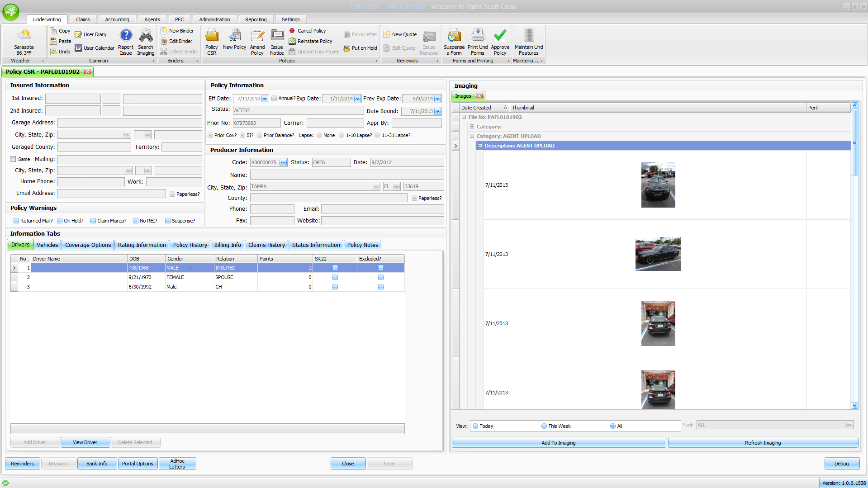Click the Policy CSR ribbon icon
This screenshot has height=488, width=868.
tap(211, 36)
